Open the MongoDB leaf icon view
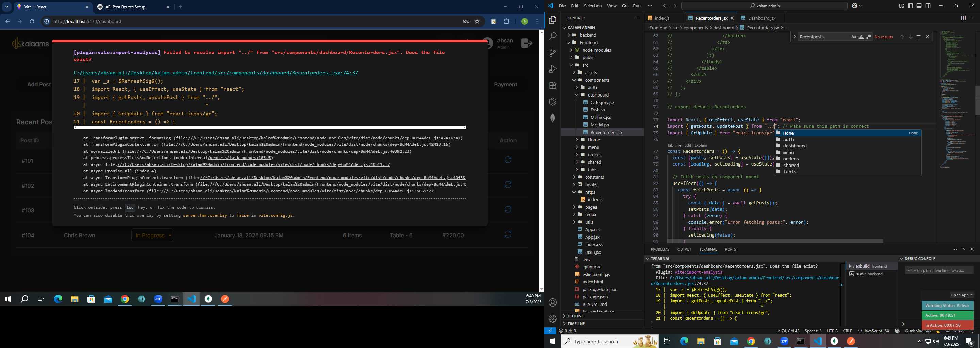 [552, 118]
